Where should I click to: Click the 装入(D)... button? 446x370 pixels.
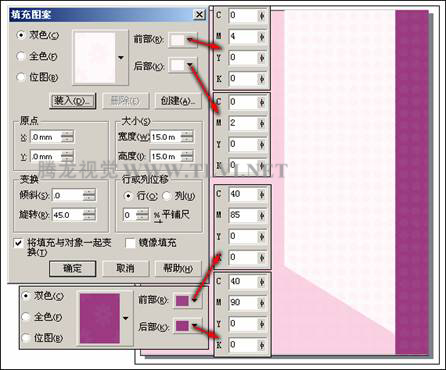[x=73, y=101]
